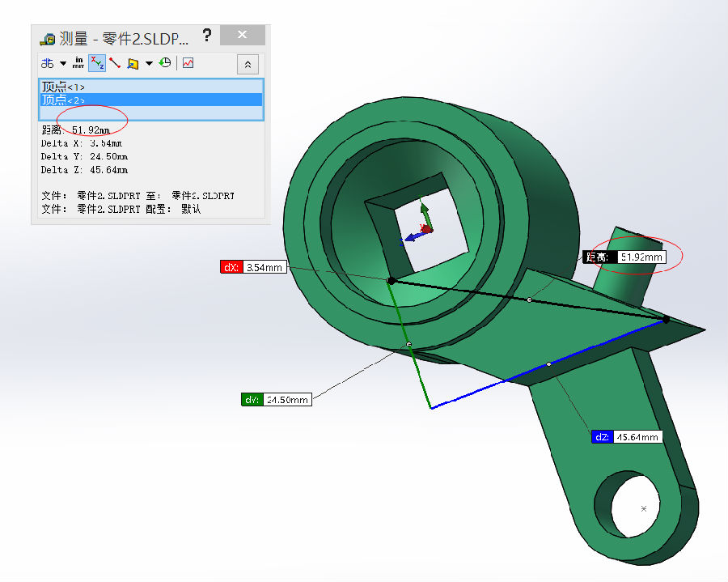The image size is (728, 582).
Task: Click the red dX 3.54mm callout
Action: [x=253, y=266]
